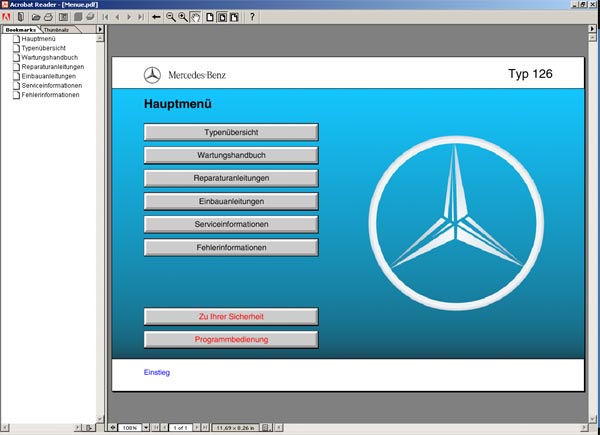The width and height of the screenshot is (600, 435).
Task: Click the Einbauanleitungen menu button
Action: (x=231, y=201)
